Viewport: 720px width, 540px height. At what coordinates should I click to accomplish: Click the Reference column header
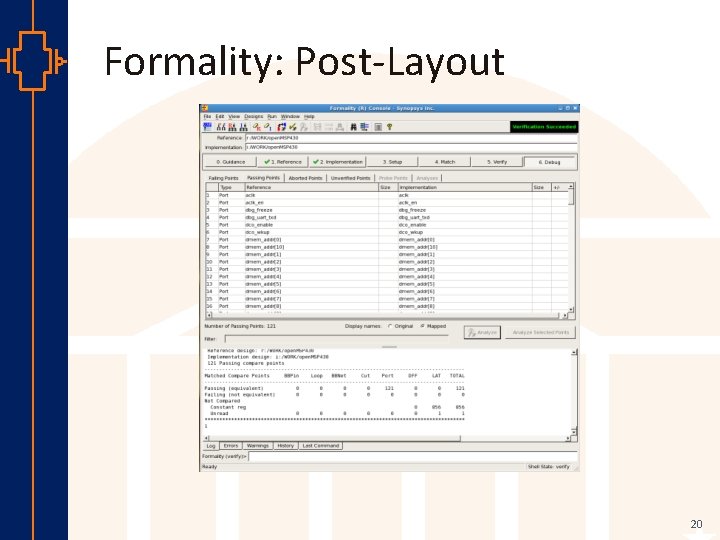click(311, 187)
